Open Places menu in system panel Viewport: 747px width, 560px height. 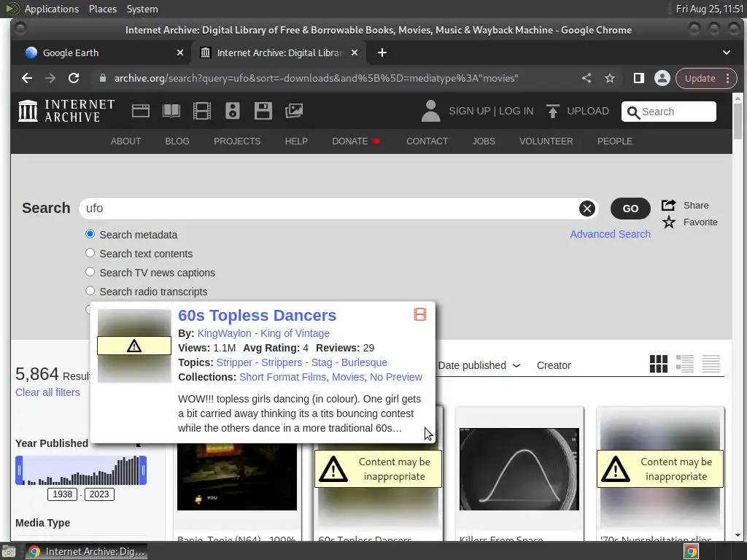(102, 9)
